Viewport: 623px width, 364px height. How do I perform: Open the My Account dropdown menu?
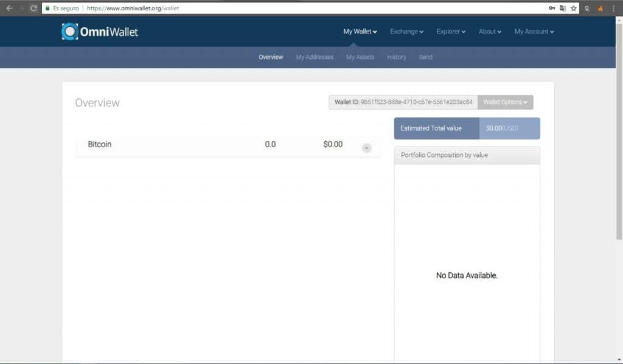534,32
